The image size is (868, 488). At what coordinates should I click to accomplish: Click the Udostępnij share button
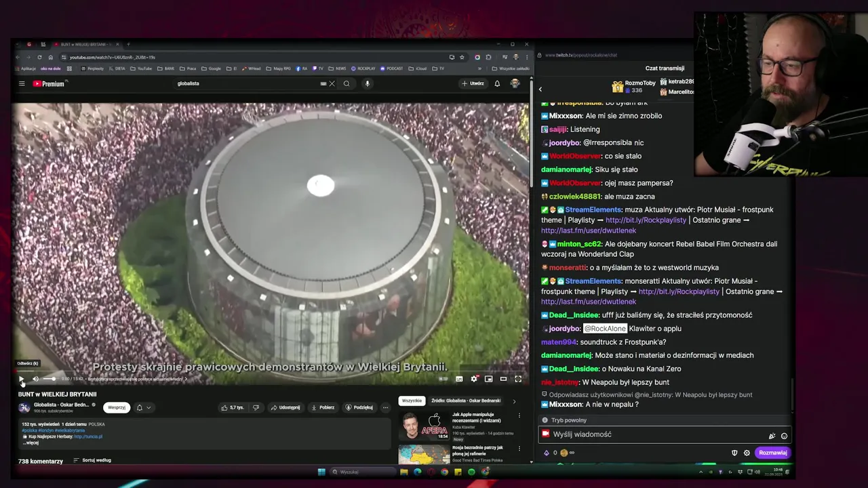tap(285, 407)
